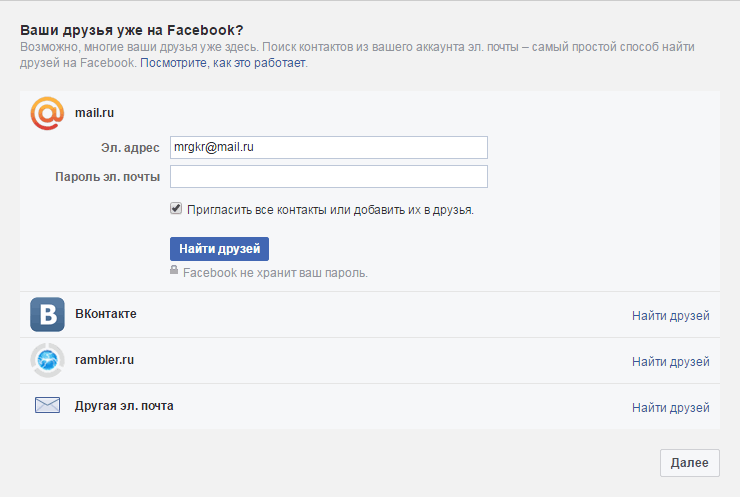Click the envelope icon for other email
The width and height of the screenshot is (740, 497).
47,405
